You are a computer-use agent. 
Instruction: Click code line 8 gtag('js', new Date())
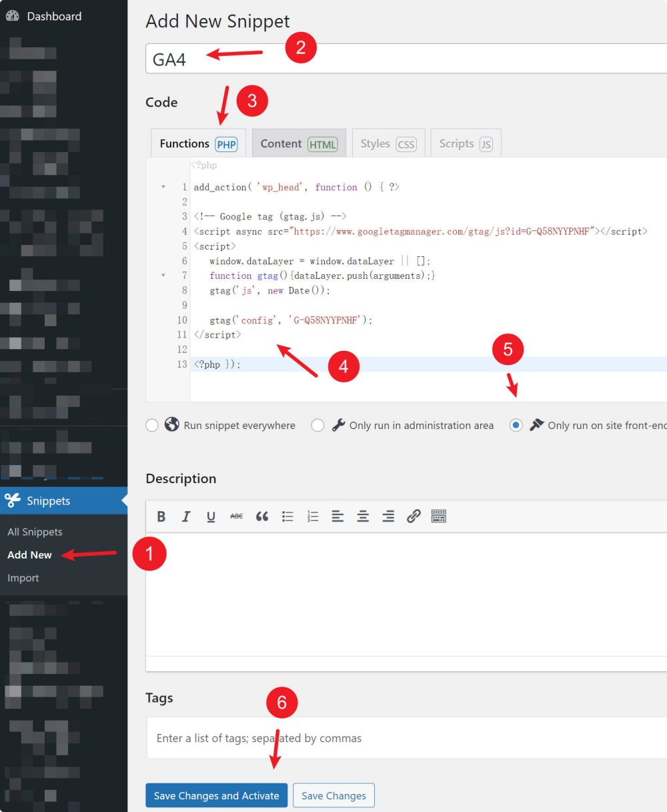tap(269, 290)
